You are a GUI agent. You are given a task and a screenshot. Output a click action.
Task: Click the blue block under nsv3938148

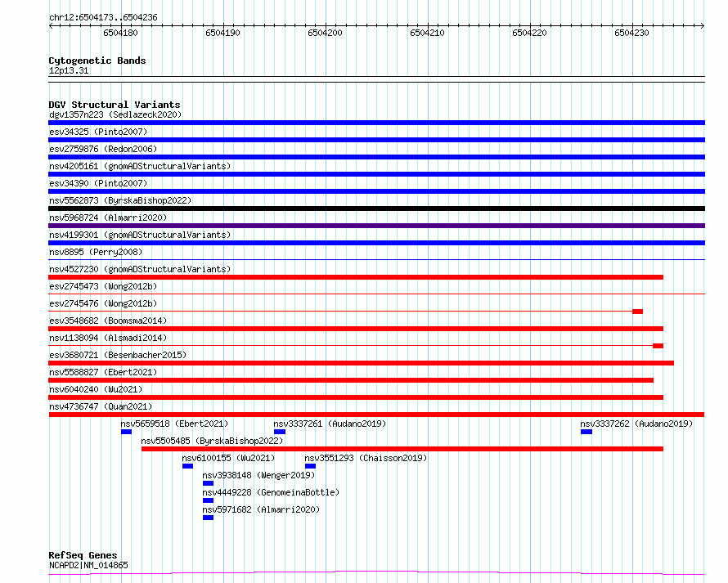click(208, 483)
